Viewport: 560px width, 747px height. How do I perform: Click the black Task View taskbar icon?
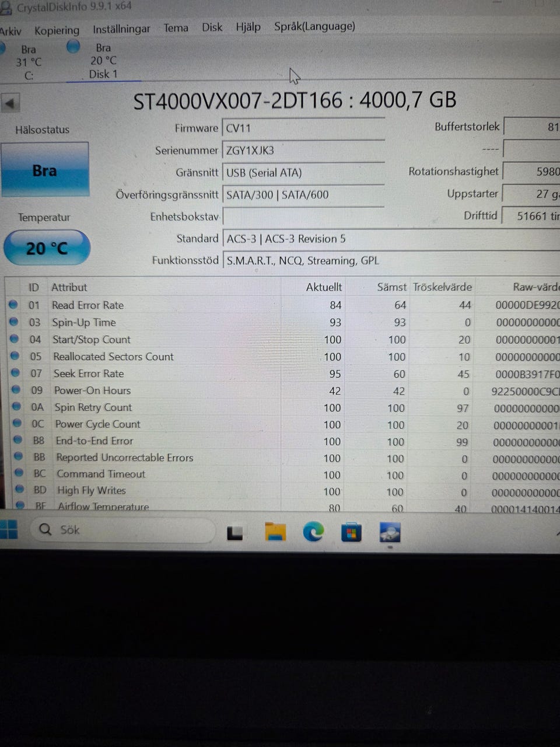(x=235, y=533)
